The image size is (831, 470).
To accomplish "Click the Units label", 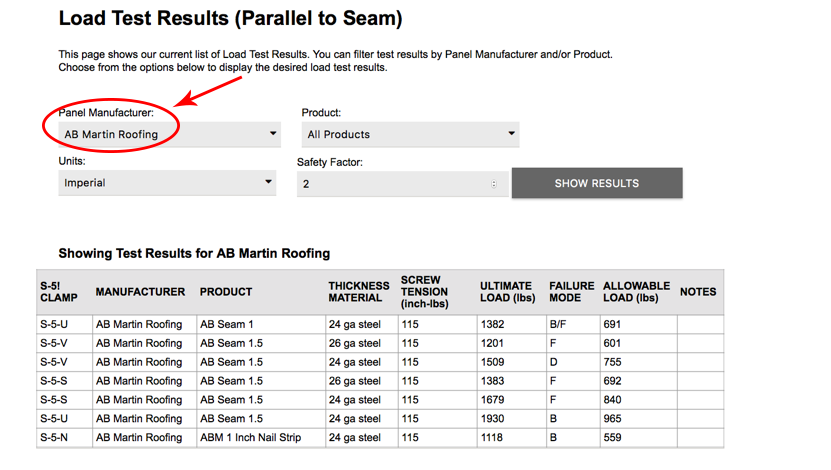I will pos(72,161).
